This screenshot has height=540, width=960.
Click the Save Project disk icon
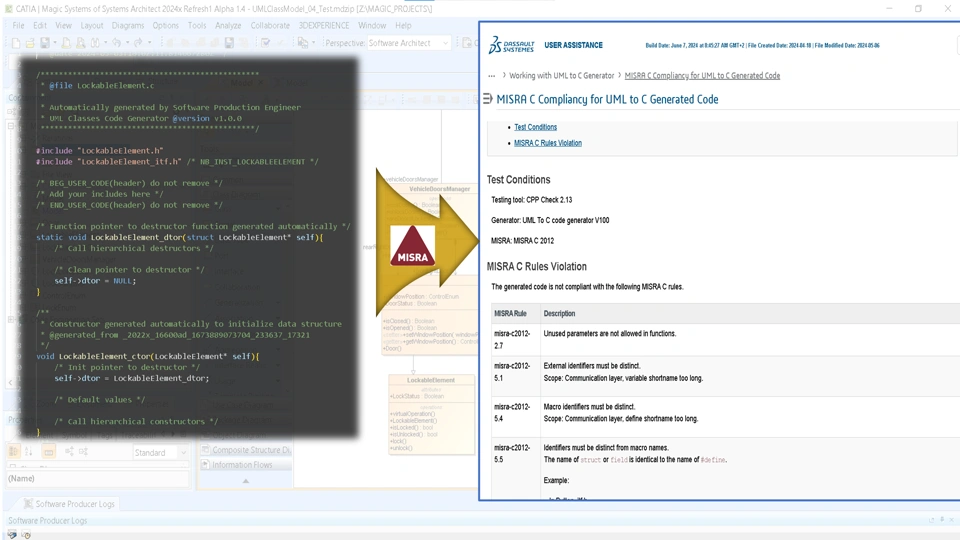pyautogui.click(x=45, y=43)
